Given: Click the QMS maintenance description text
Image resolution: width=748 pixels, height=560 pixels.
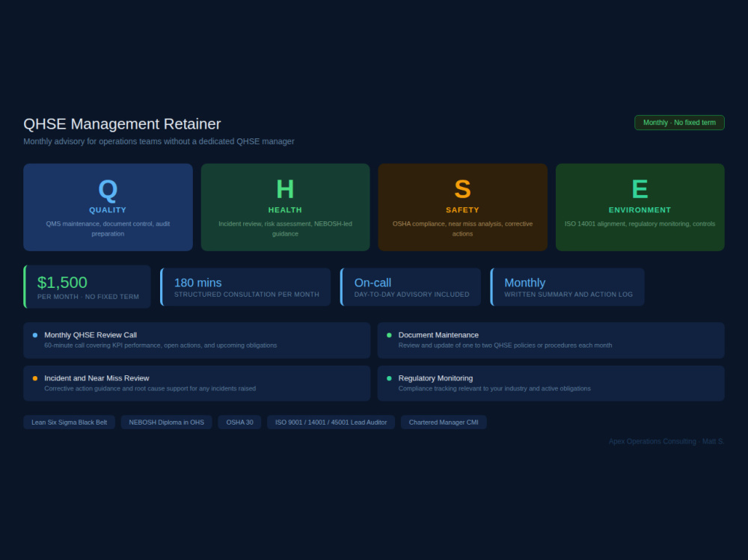Looking at the screenshot, I should tap(108, 229).
